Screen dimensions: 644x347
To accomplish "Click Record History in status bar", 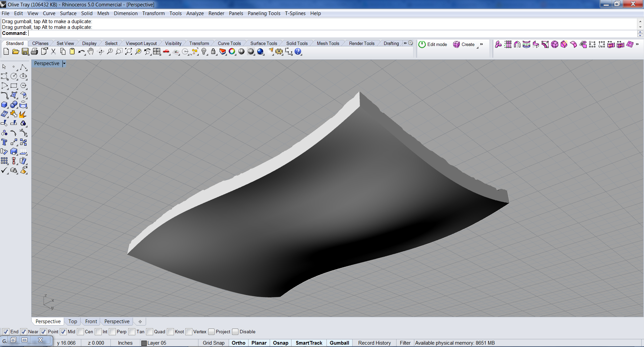I will coord(374,343).
